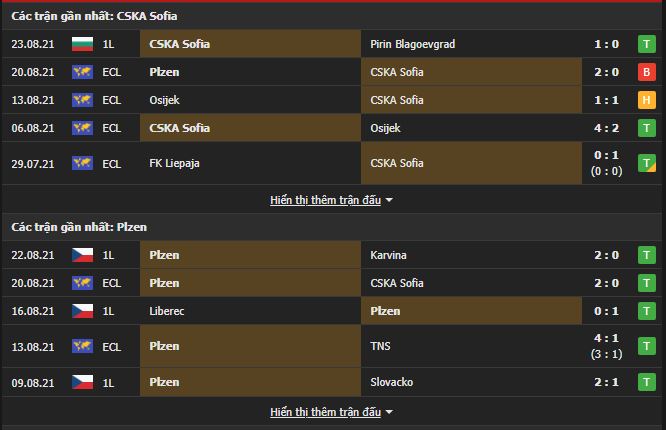Click CSKA Sofia recent matches header
The image size is (666, 430).
coord(96,16)
